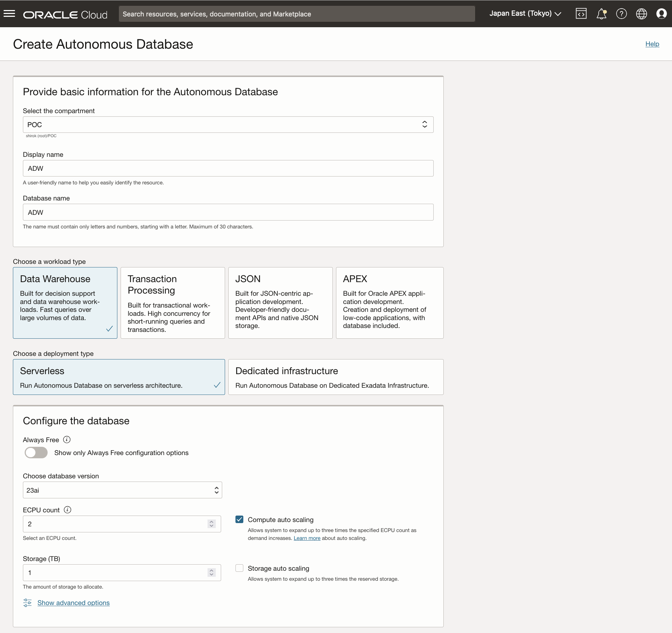Select Dedicated infrastructure deployment type
This screenshot has width=672, height=633.
tap(336, 377)
